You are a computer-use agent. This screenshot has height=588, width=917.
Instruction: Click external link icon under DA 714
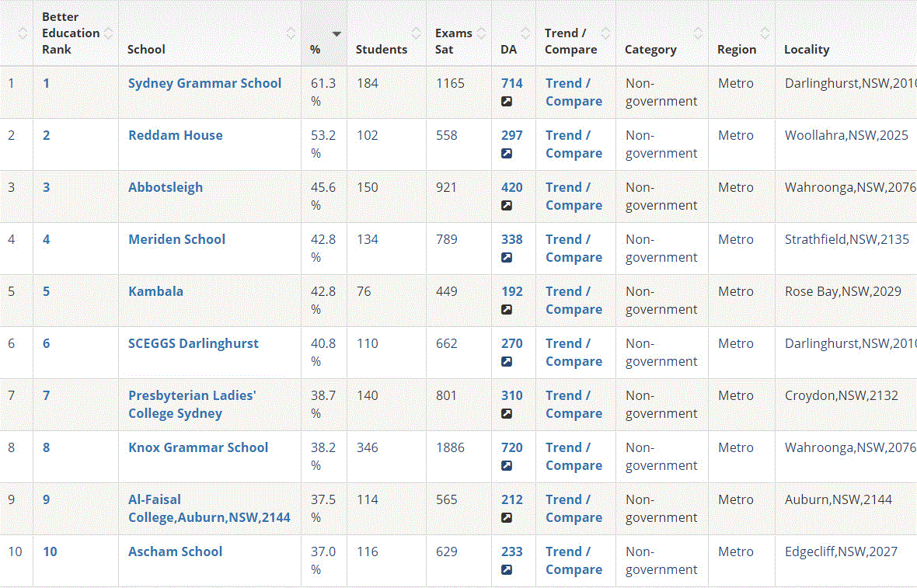click(507, 102)
